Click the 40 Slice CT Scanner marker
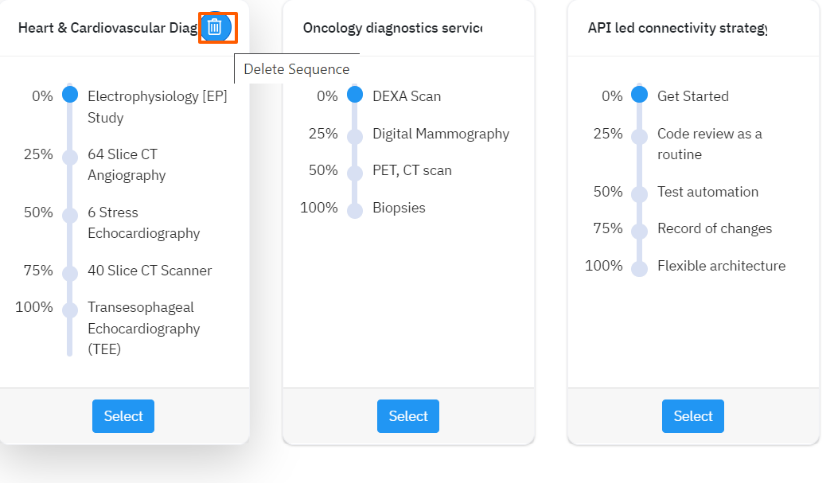Screen dimensions: 834x483 pyautogui.click(x=69, y=273)
